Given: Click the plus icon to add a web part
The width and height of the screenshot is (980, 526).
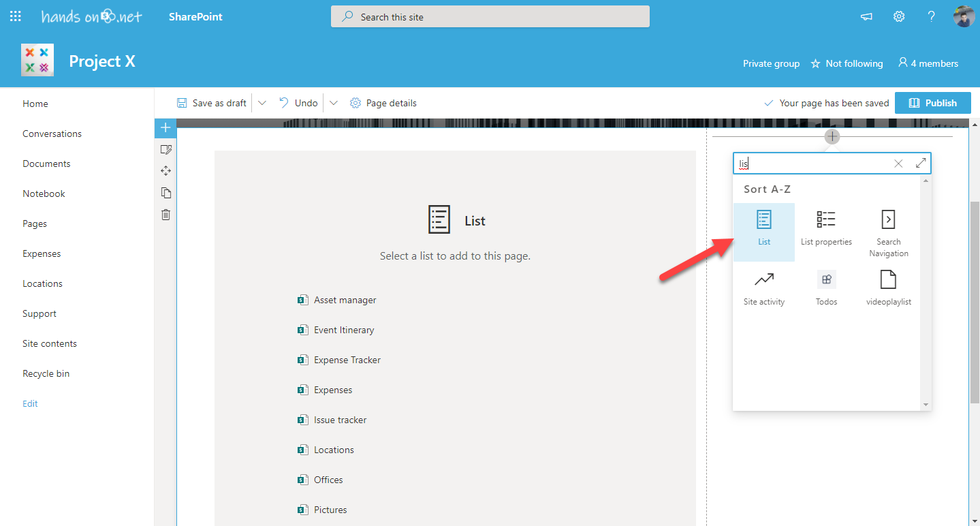Looking at the screenshot, I should (x=832, y=136).
